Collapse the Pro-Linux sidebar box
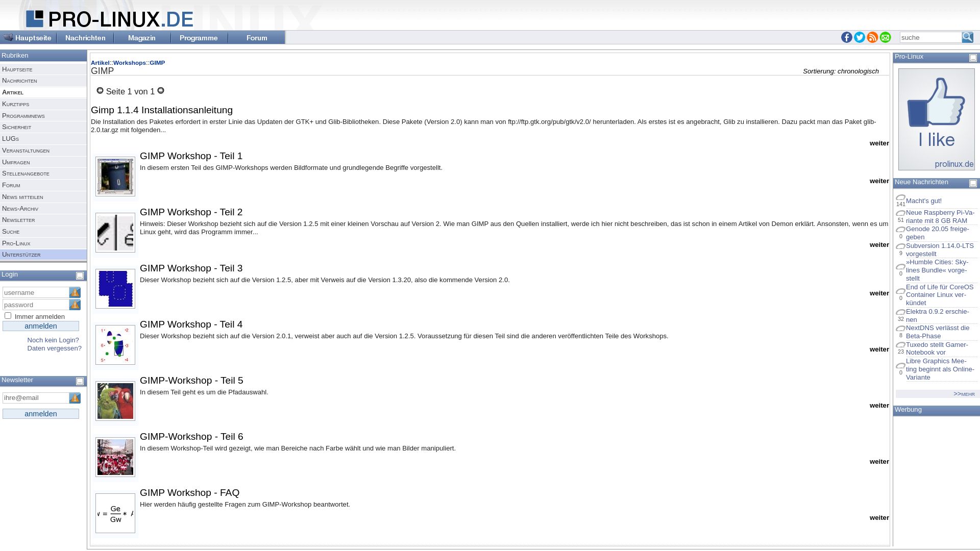The width and height of the screenshot is (980, 551). 973,58
